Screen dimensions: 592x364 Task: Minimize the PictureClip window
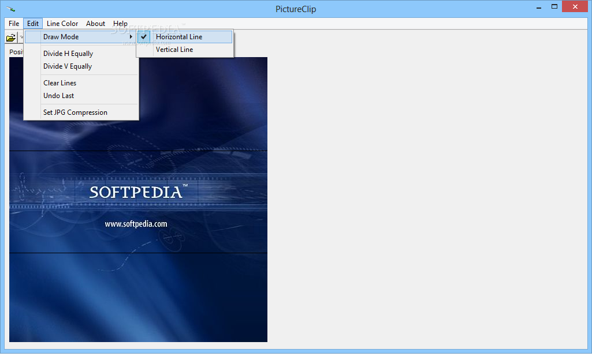point(539,7)
